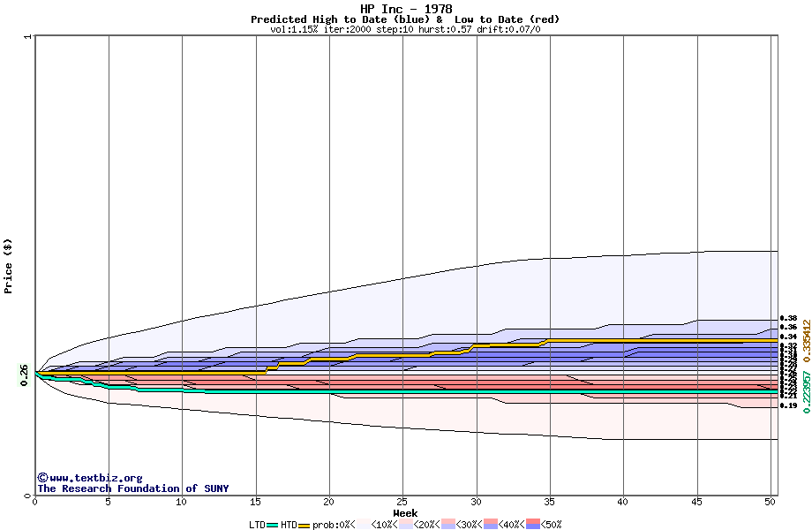
Task: Pick the legend swatch between '<30%<' and '<40%<'
Action: point(491,525)
